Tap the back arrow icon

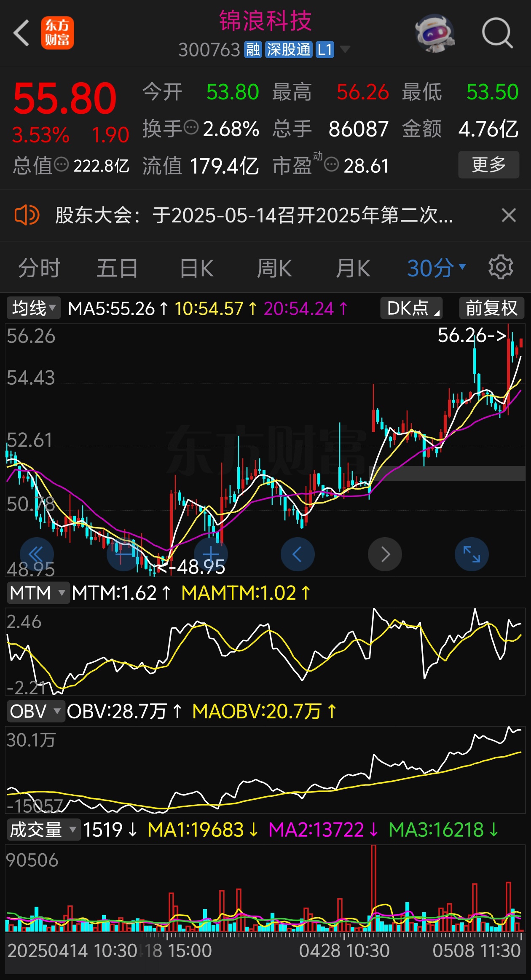[x=21, y=33]
